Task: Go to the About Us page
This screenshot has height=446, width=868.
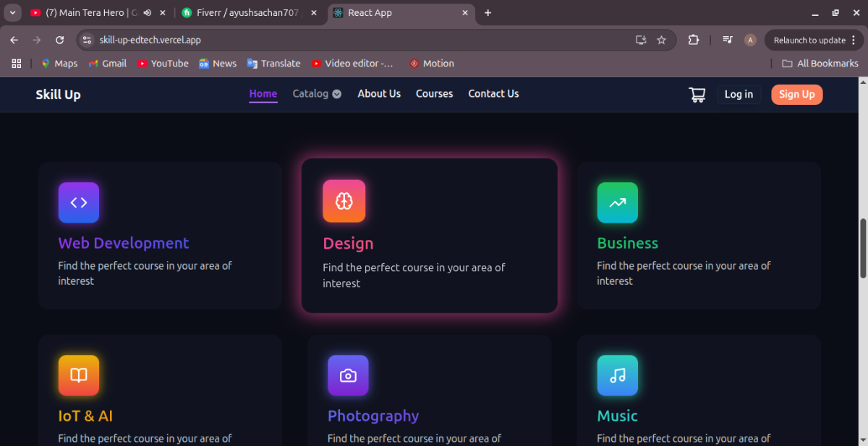Action: click(x=379, y=94)
